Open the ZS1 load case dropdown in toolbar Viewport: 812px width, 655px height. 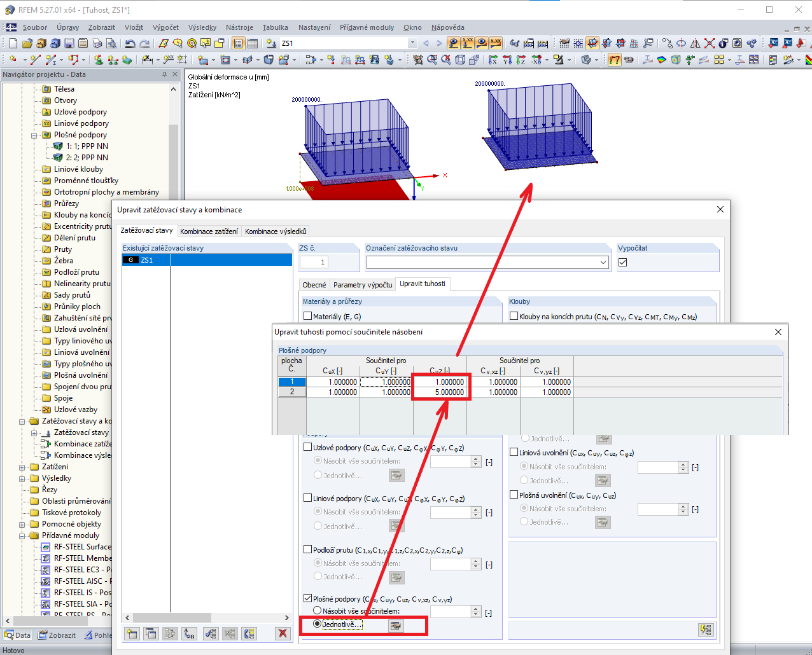tap(412, 43)
